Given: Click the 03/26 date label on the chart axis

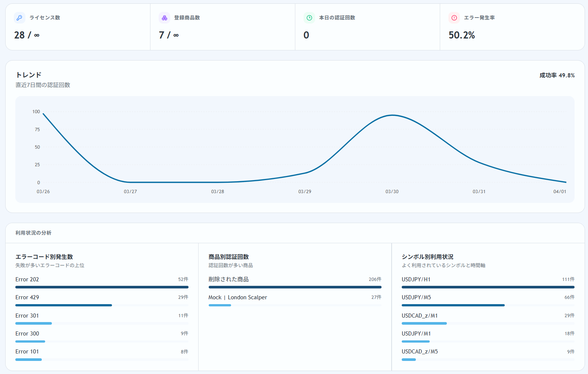Looking at the screenshot, I should [43, 192].
